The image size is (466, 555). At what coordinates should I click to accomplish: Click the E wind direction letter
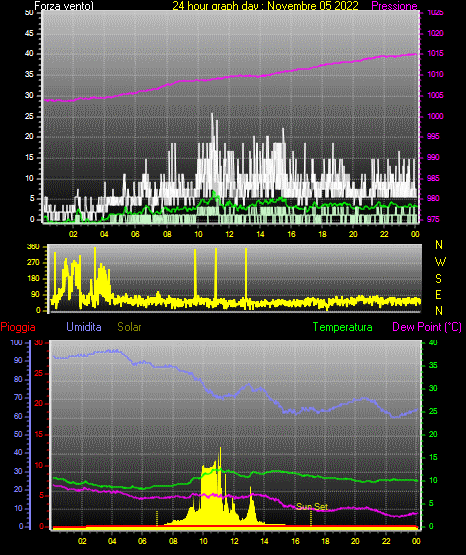(438, 294)
